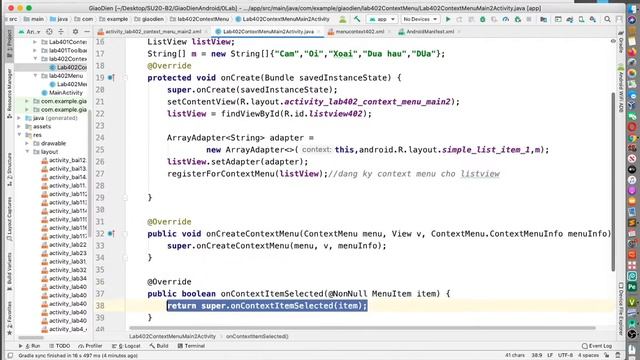The width and height of the screenshot is (640, 360).
Task: Expand the drawable folder
Action: (x=27, y=143)
